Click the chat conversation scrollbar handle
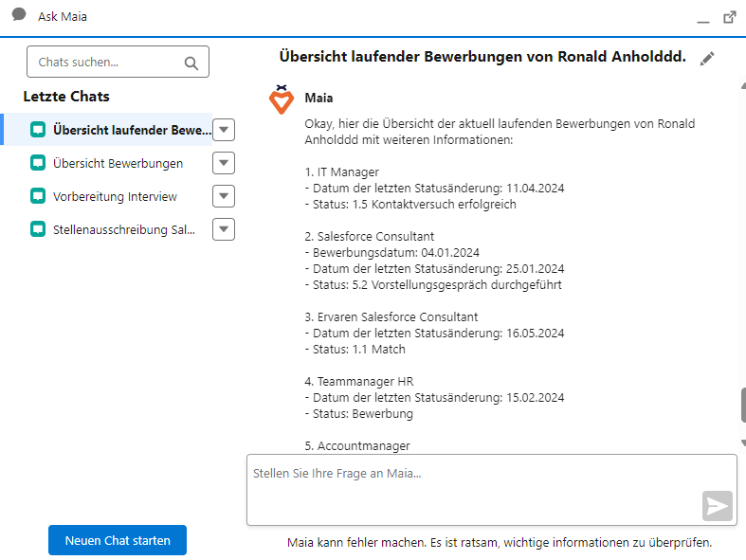 pos(743,405)
